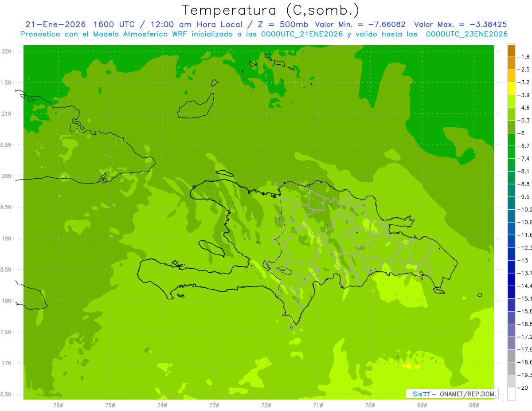Click the "-5.3" colorbar value
The width and height of the screenshot is (532, 411).
(524, 121)
